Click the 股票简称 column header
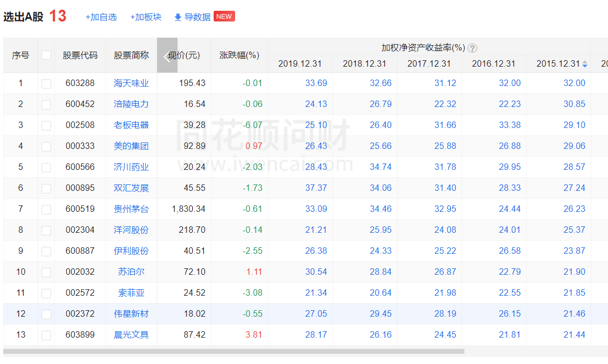Image resolution: width=608 pixels, height=364 pixels. tap(131, 55)
